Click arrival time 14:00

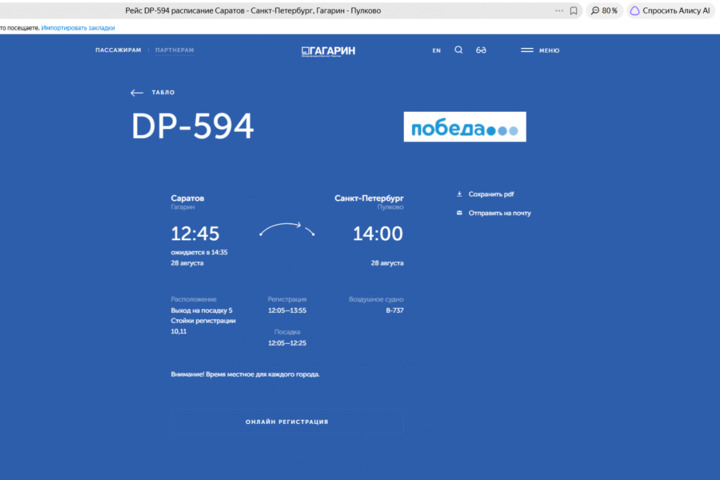click(x=378, y=233)
